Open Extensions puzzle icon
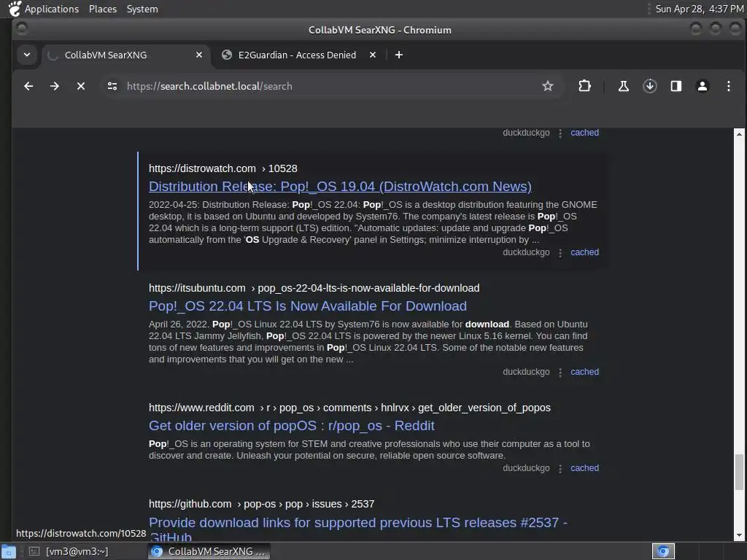This screenshot has height=560, width=747. click(584, 86)
